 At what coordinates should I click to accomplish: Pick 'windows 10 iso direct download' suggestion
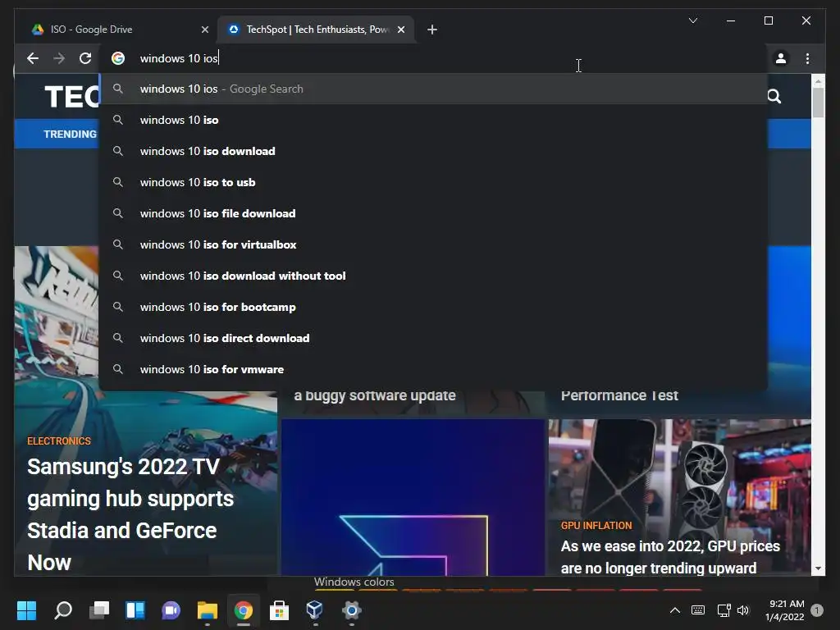[x=433, y=337]
